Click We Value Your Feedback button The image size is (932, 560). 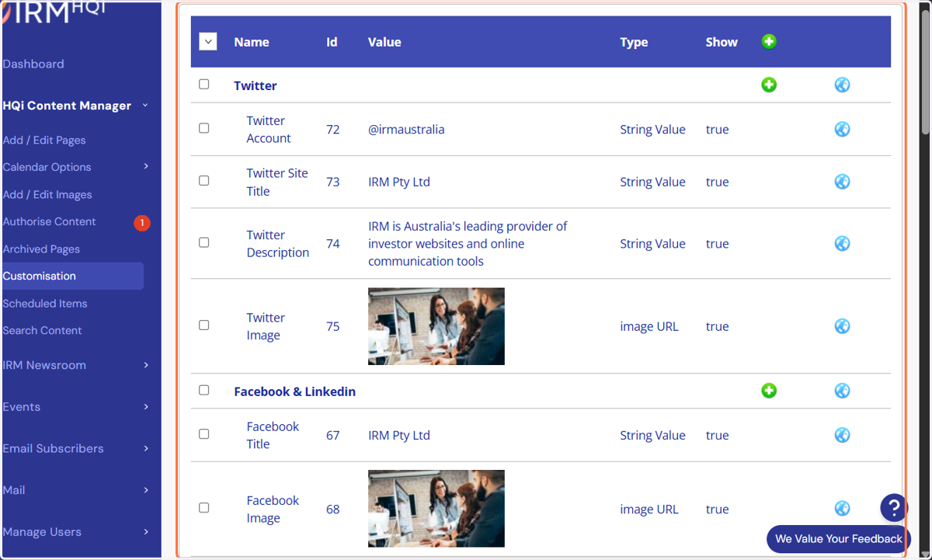pos(838,539)
